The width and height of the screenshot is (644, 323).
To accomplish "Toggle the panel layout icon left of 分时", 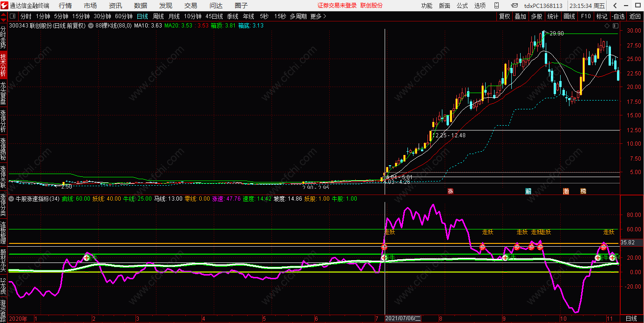I will tap(13, 16).
